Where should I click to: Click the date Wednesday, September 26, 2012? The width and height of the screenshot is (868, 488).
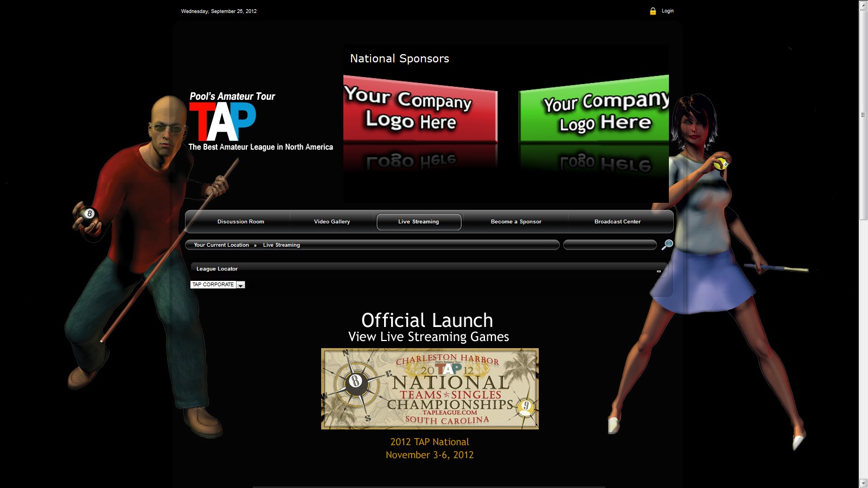[x=219, y=11]
